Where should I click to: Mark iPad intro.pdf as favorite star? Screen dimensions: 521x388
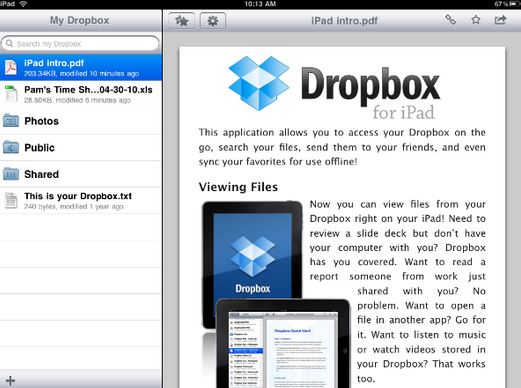click(476, 20)
